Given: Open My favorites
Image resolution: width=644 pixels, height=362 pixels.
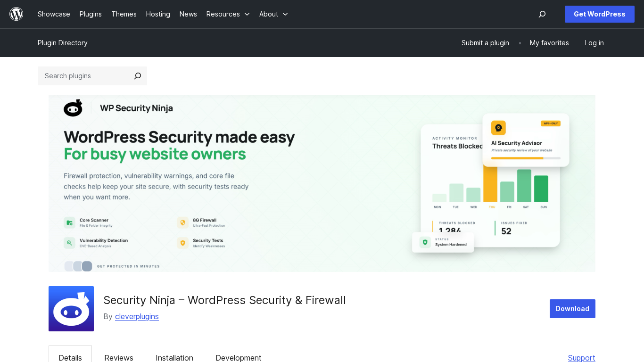Looking at the screenshot, I should point(549,43).
